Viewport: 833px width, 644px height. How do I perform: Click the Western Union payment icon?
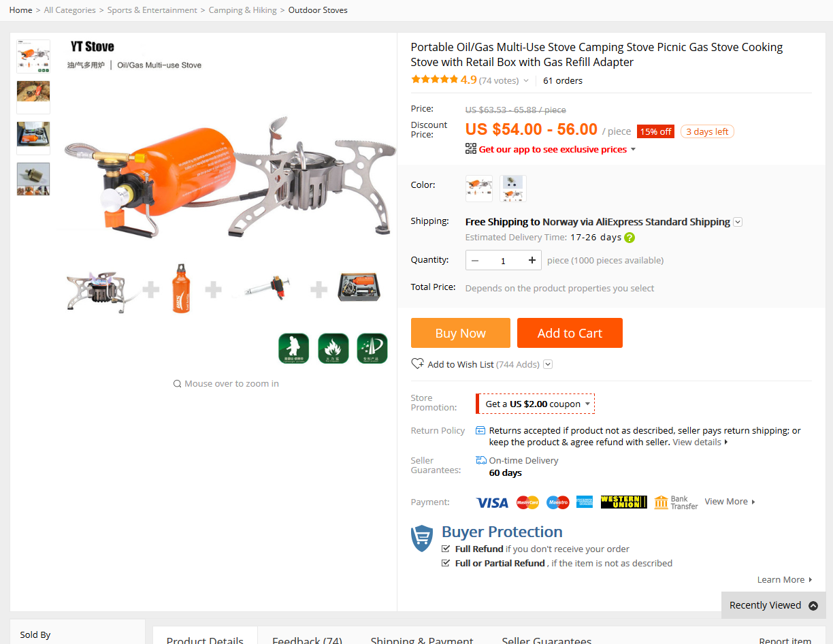(623, 502)
